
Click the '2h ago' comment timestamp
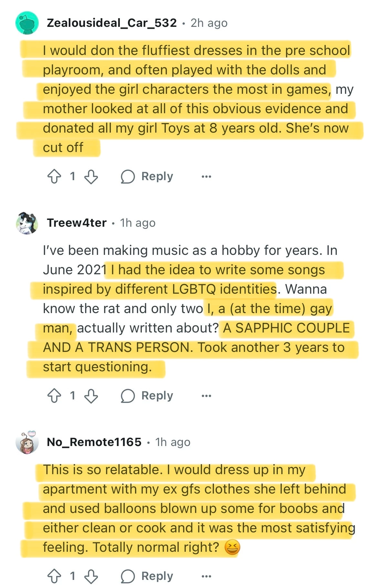tap(209, 23)
